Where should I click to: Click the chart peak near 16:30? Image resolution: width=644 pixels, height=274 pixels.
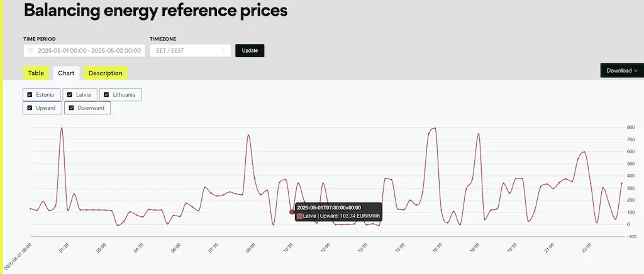click(435, 128)
